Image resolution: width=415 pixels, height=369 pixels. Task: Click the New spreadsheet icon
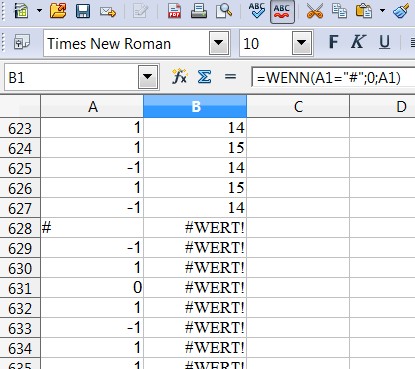(21, 11)
